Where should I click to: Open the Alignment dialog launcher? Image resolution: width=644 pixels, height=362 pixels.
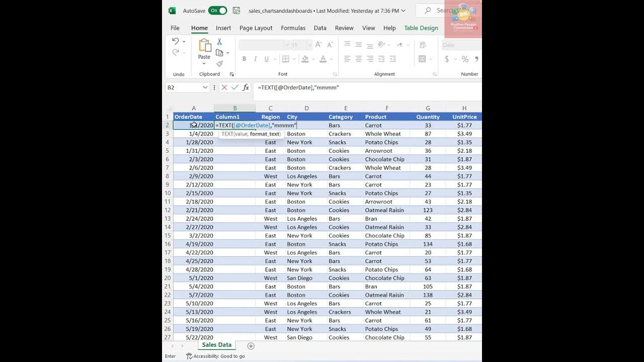[435, 74]
